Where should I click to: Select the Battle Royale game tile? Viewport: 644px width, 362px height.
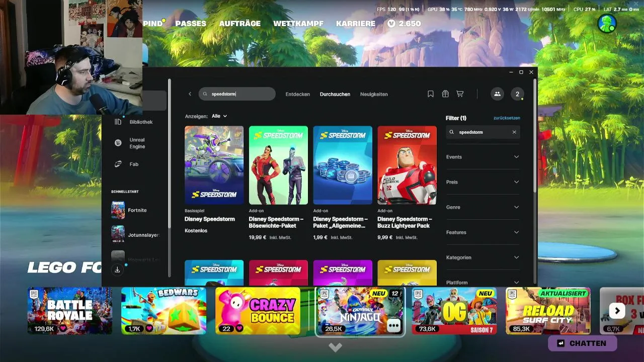pyautogui.click(x=70, y=311)
